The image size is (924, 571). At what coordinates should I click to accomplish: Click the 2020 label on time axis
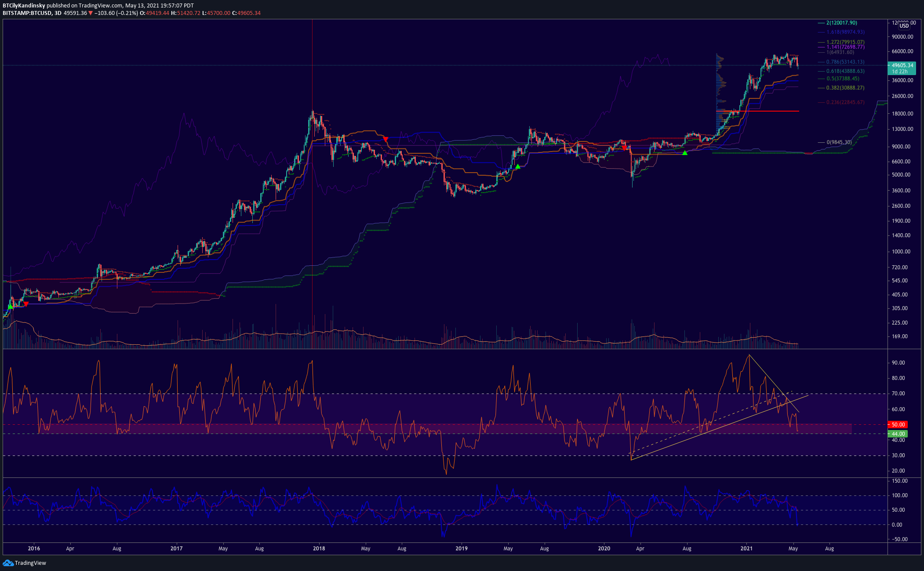click(x=604, y=549)
